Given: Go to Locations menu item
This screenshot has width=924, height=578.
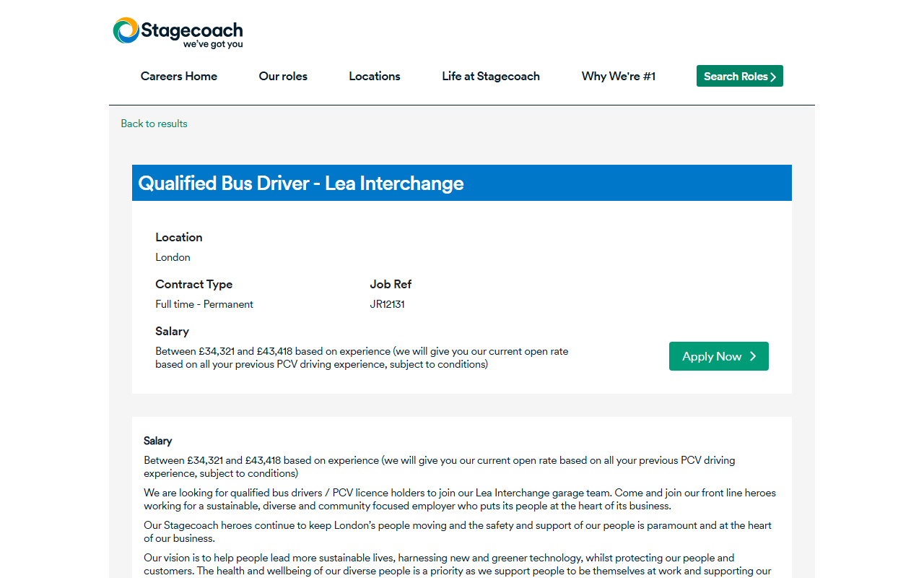Looking at the screenshot, I should (x=375, y=76).
